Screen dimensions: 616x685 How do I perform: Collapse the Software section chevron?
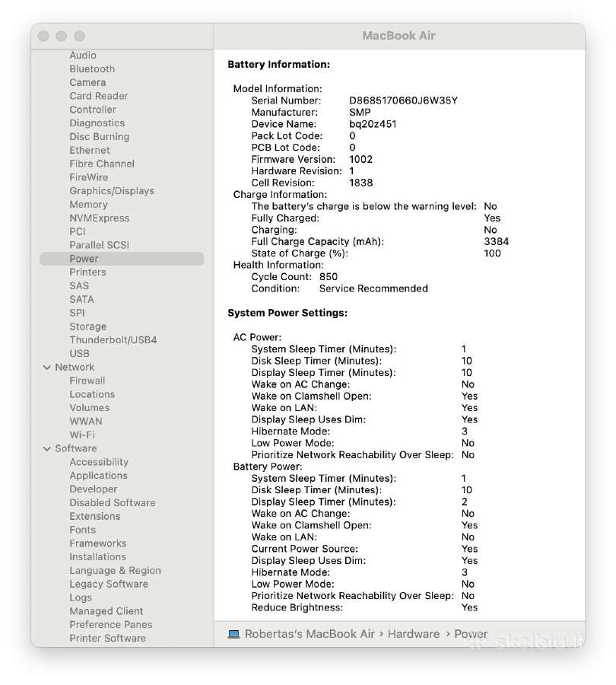click(x=47, y=448)
